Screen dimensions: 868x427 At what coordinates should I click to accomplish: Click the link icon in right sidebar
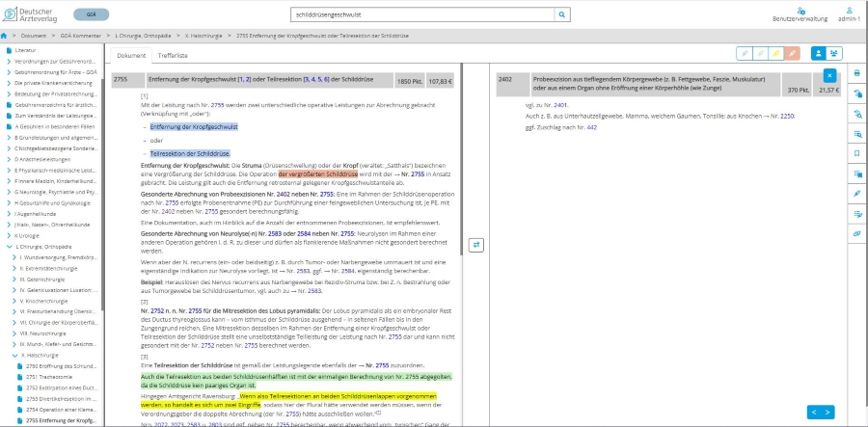point(856,233)
